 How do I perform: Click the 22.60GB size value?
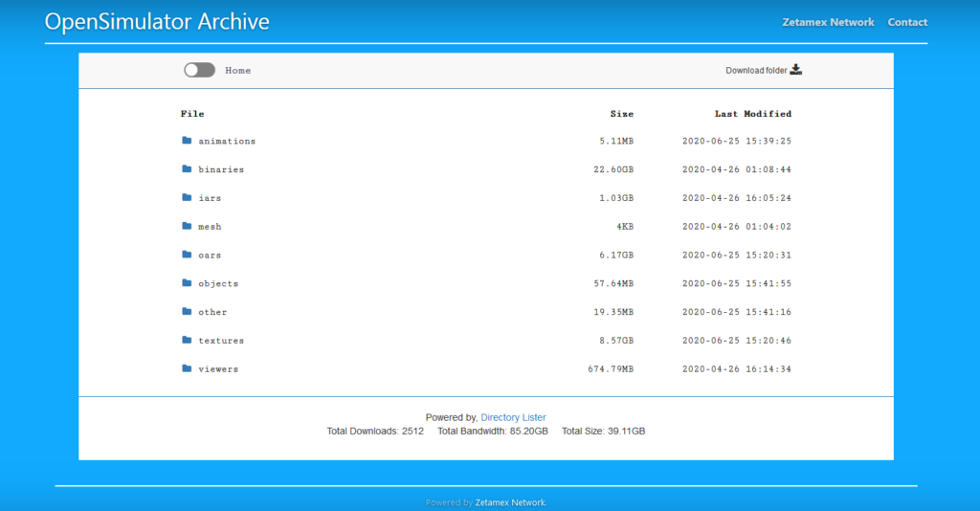pos(613,169)
